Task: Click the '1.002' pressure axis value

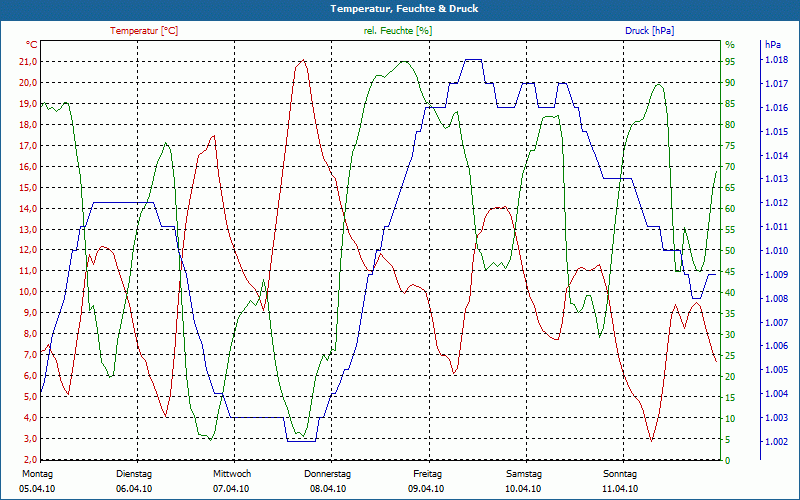Action: 776,442
